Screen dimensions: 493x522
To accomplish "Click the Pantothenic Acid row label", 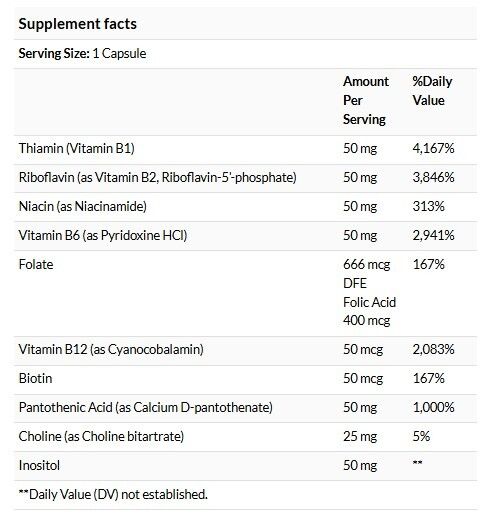I will [146, 408].
